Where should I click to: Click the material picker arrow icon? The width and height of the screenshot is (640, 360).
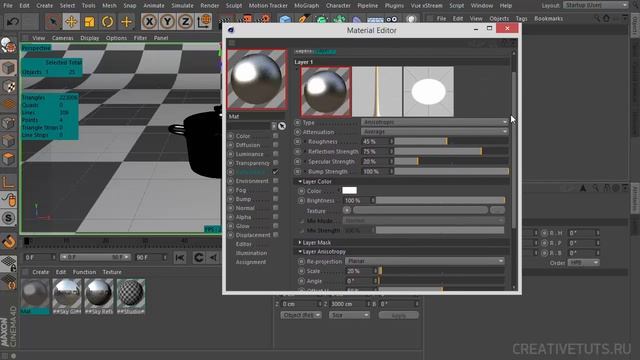click(282, 126)
